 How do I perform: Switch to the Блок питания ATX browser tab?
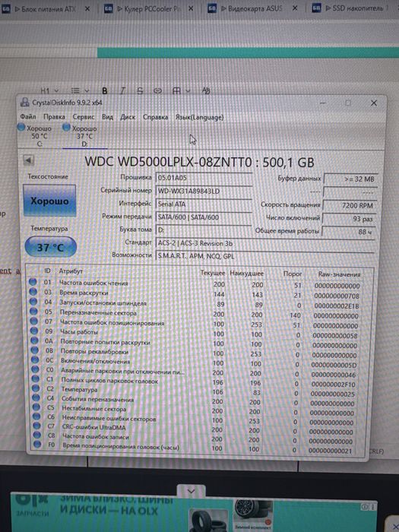click(x=46, y=9)
